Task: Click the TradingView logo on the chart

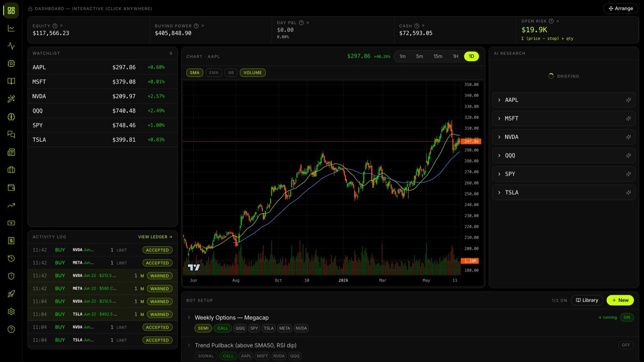Action: coord(194,267)
